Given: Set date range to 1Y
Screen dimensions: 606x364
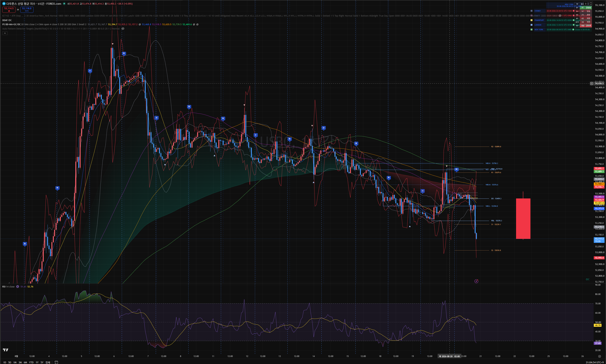Looking at the screenshot, I should coord(37,362).
